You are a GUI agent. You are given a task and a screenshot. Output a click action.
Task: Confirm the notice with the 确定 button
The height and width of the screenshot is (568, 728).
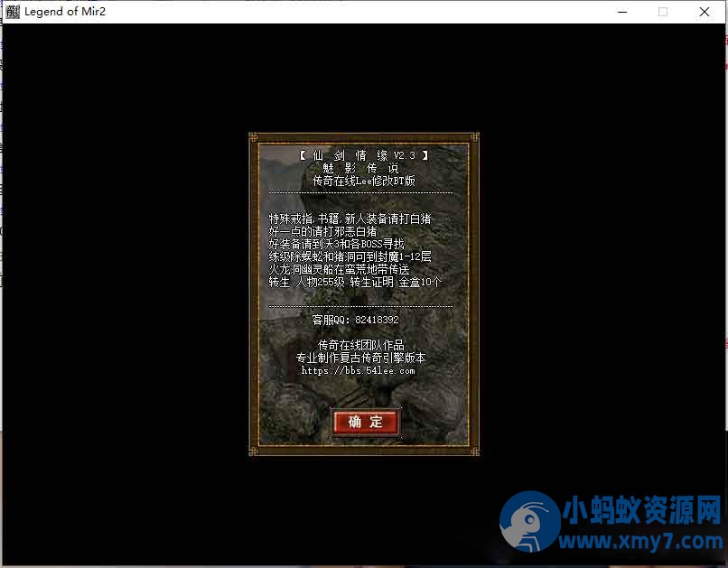pyautogui.click(x=366, y=422)
